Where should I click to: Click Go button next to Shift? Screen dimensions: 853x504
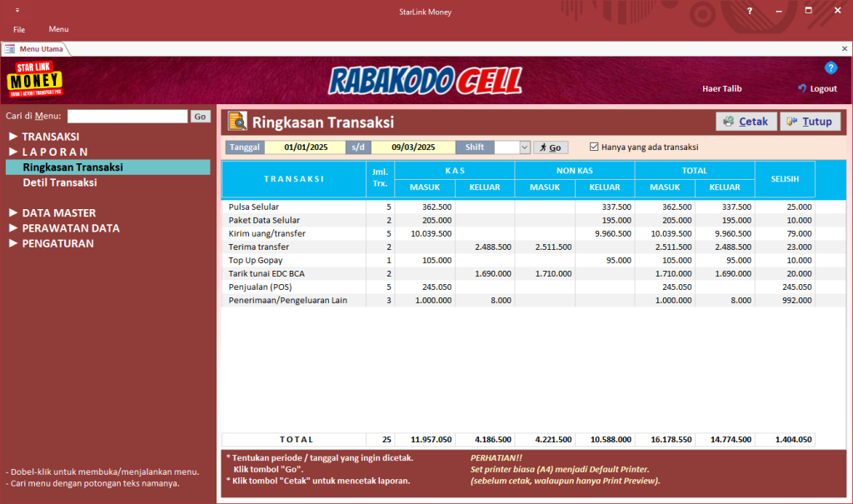click(551, 147)
